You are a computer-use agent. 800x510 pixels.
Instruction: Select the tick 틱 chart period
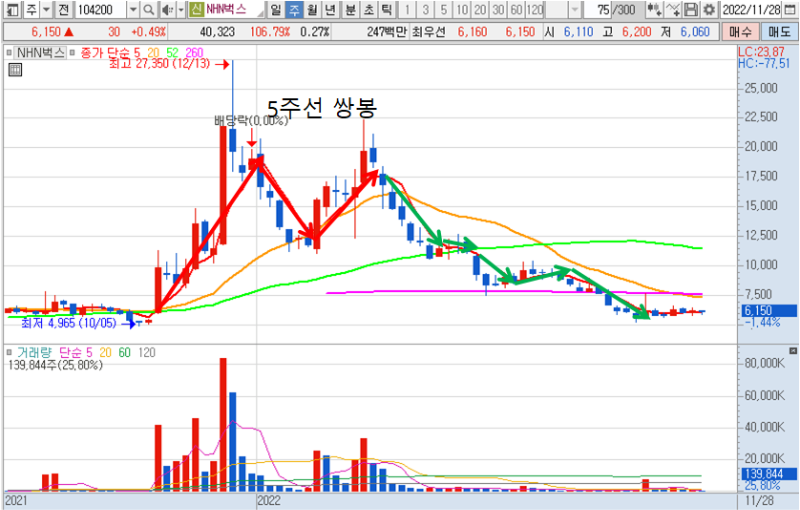click(387, 9)
